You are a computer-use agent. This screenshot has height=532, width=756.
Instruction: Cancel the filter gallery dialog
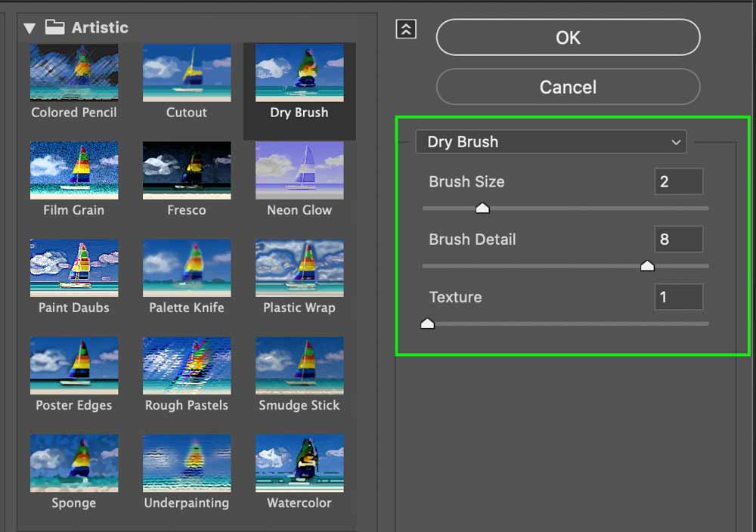coord(568,87)
